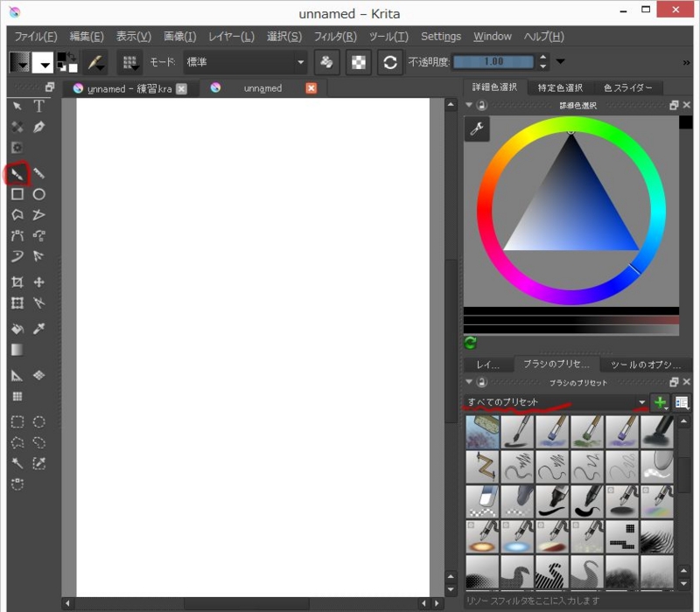The height and width of the screenshot is (612, 700).
Task: Expand the hidden toolbar items chevron
Action: [687, 62]
